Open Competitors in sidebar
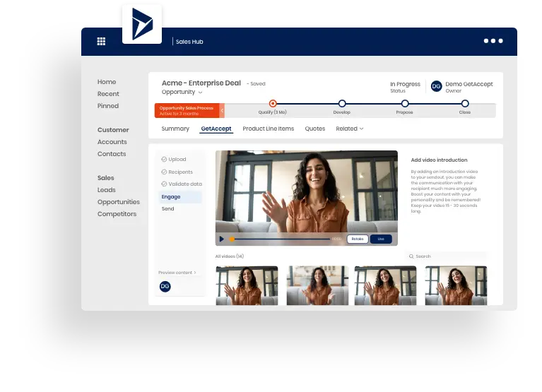This screenshot has width=542, height=392. [x=117, y=214]
